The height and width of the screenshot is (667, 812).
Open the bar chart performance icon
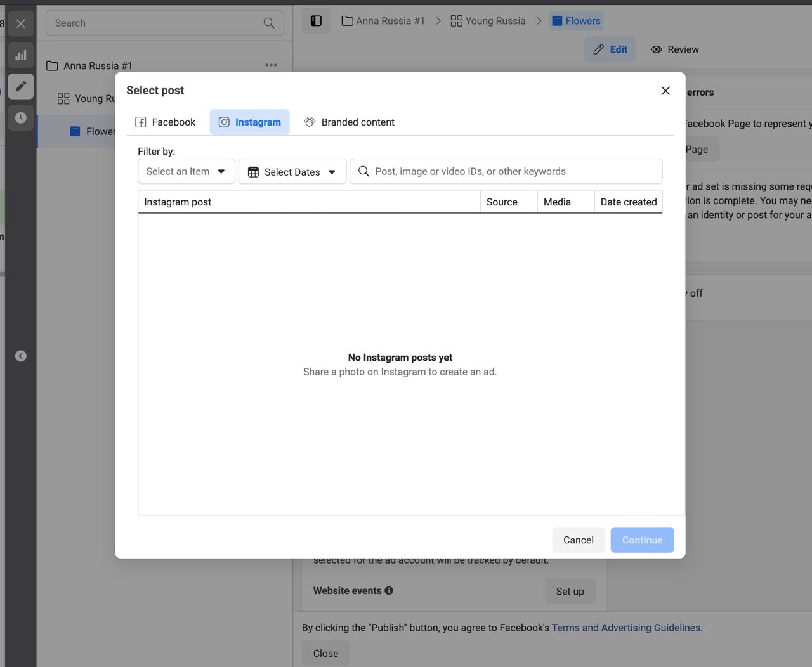(21, 55)
